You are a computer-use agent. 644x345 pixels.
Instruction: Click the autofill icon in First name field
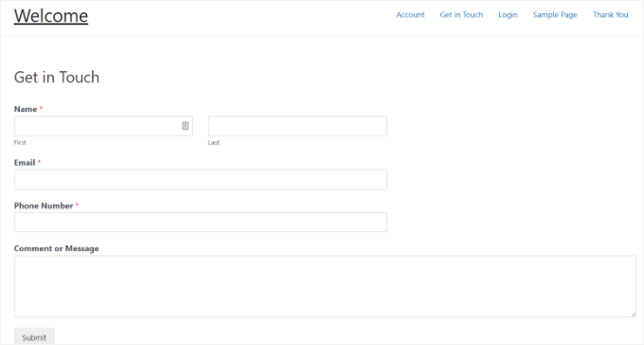click(x=186, y=126)
